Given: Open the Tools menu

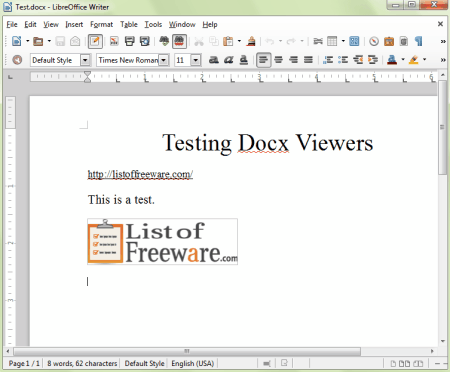Looking at the screenshot, I should (x=153, y=24).
